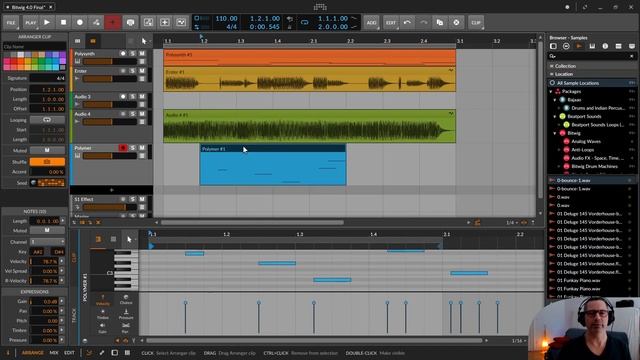Viewport: 640px width, 360px height.
Task: Mute the S1 Effect track
Action: [142, 199]
